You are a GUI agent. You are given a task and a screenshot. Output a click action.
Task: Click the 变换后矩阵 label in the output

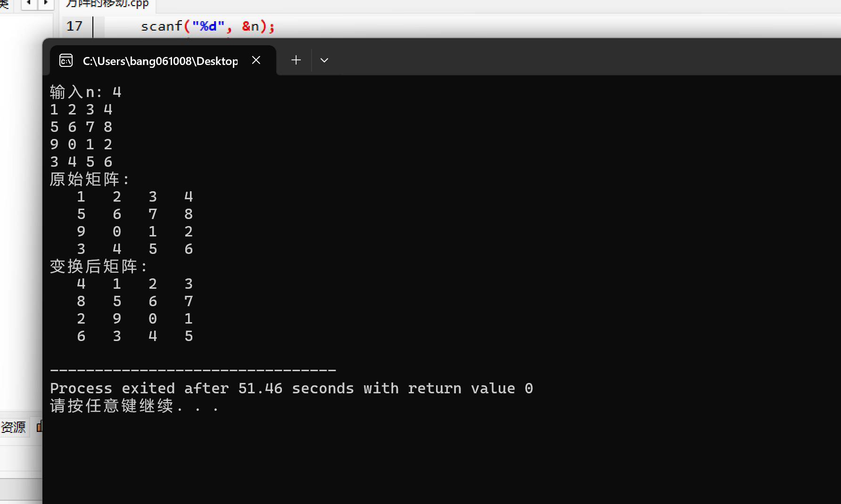point(98,267)
